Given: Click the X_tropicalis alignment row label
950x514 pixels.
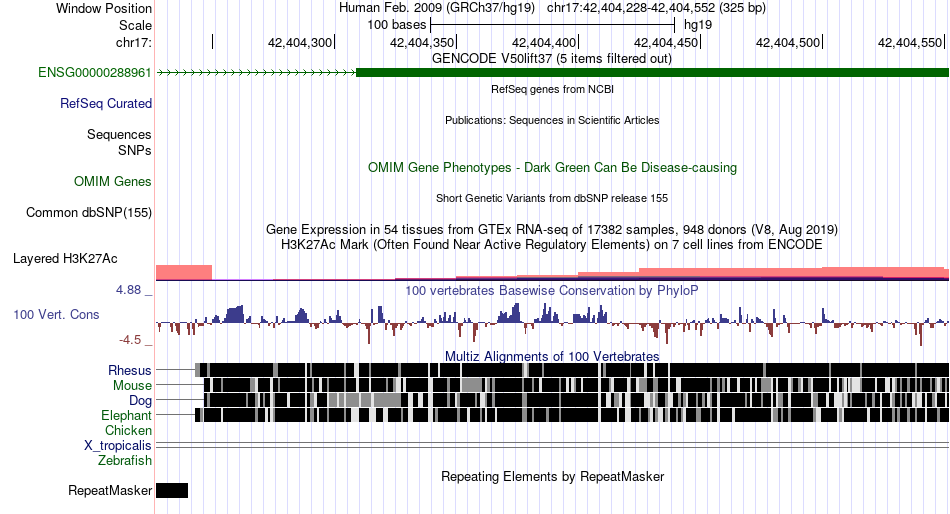Looking at the screenshot, I should (118, 446).
